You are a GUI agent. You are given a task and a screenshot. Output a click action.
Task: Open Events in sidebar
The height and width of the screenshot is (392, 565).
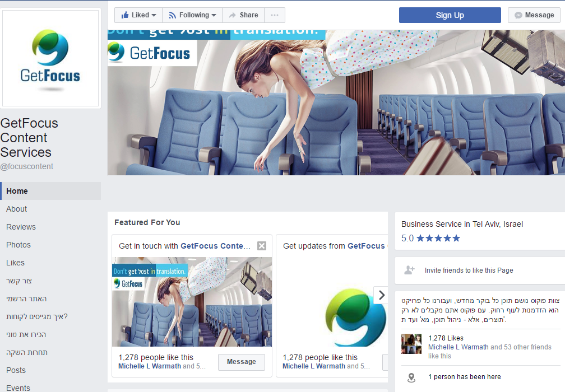18,388
